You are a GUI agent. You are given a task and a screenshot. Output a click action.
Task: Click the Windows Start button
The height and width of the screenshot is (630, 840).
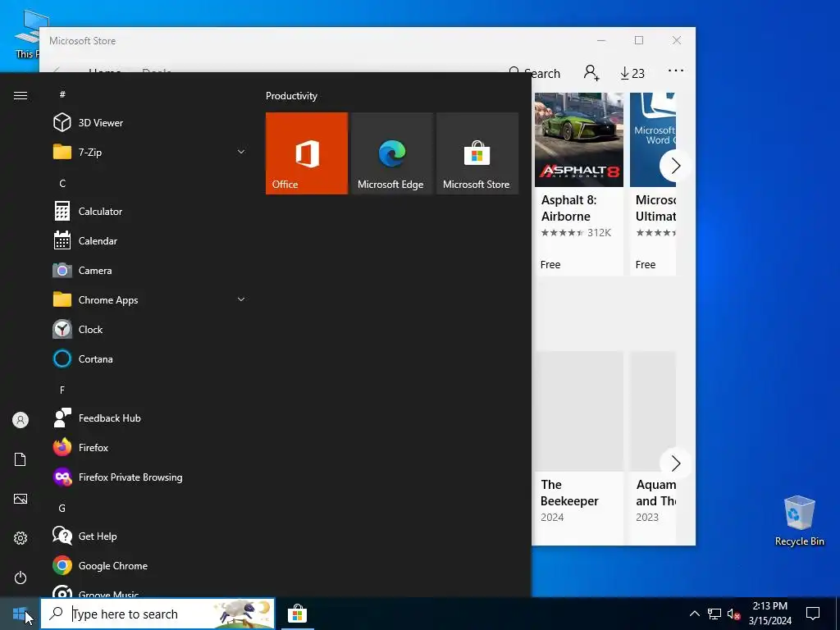tap(20, 614)
